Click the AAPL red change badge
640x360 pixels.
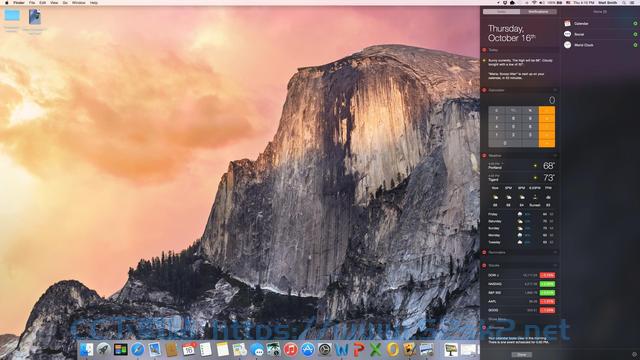547,302
